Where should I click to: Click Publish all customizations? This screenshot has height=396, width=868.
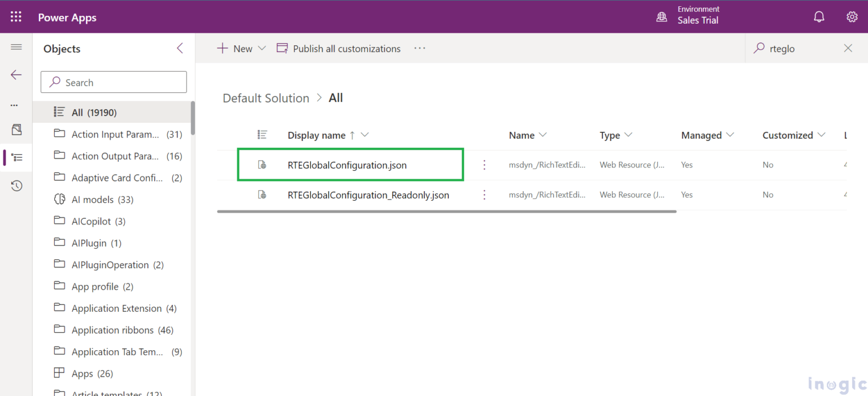pos(338,49)
